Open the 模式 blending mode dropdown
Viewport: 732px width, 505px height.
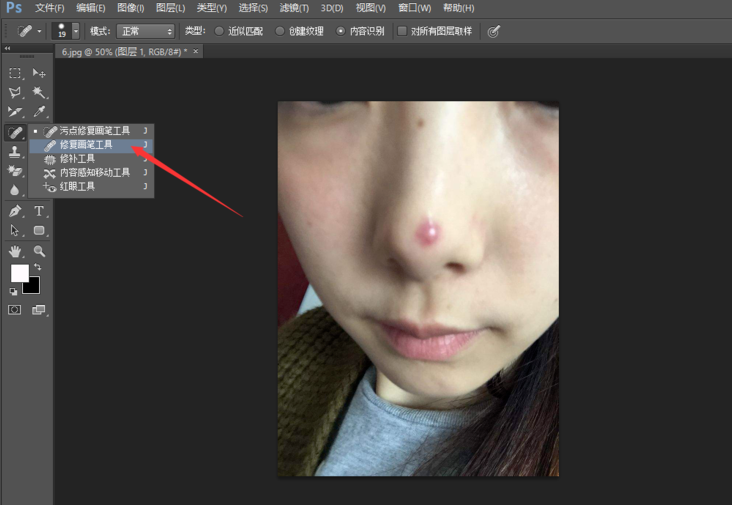[x=145, y=31]
